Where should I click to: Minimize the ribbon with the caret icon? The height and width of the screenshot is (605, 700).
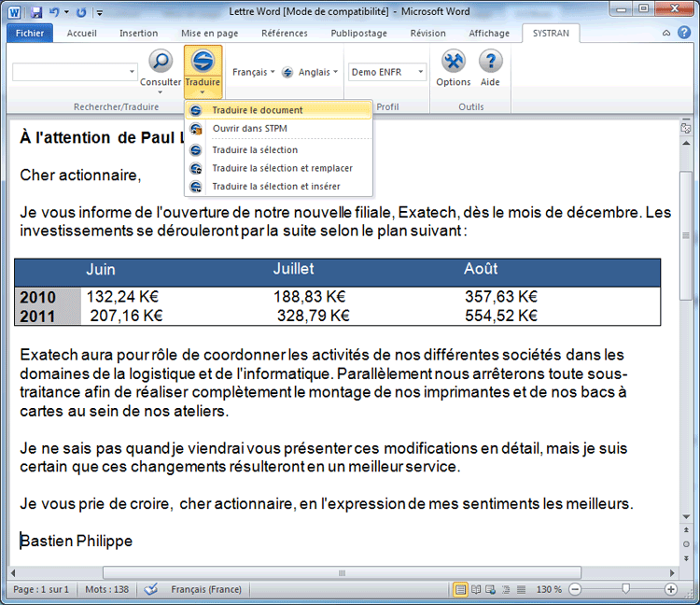(666, 33)
